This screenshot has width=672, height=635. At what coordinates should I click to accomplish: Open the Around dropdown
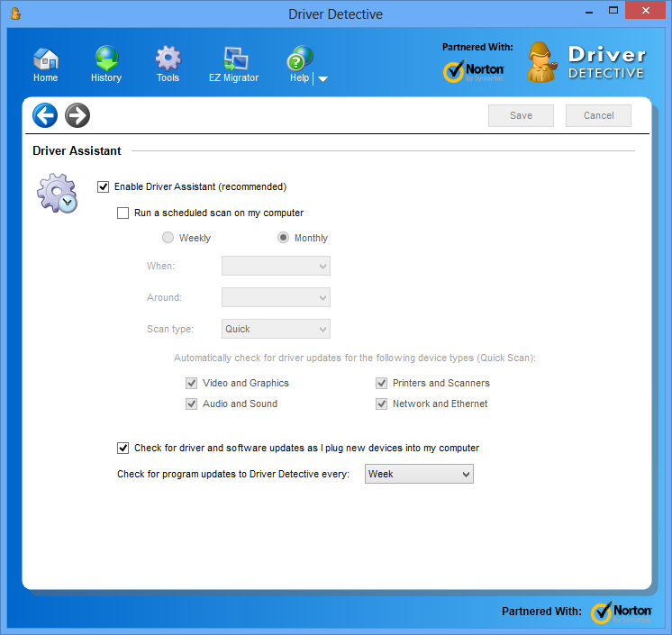coord(276,297)
